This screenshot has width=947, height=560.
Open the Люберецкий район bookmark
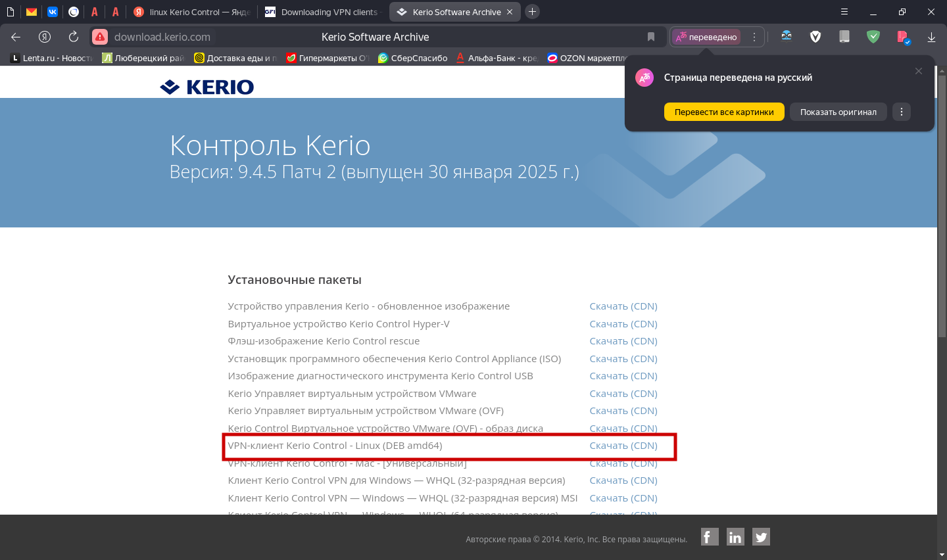(x=143, y=58)
